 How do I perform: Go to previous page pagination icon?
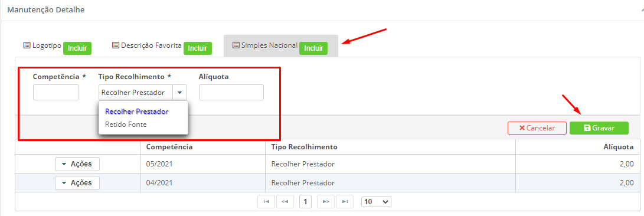point(285,202)
